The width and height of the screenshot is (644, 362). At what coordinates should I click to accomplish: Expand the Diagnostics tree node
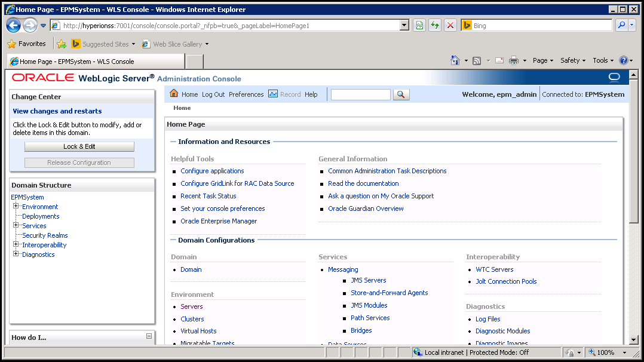pos(16,253)
